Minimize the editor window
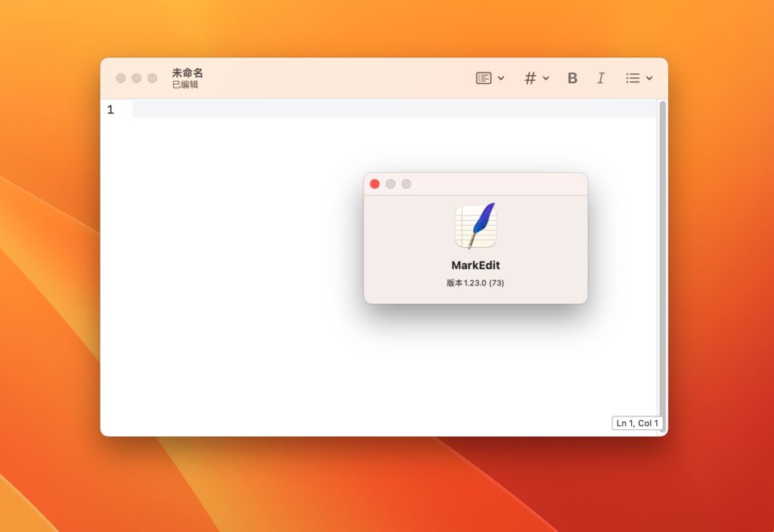The width and height of the screenshot is (774, 532). click(135, 78)
